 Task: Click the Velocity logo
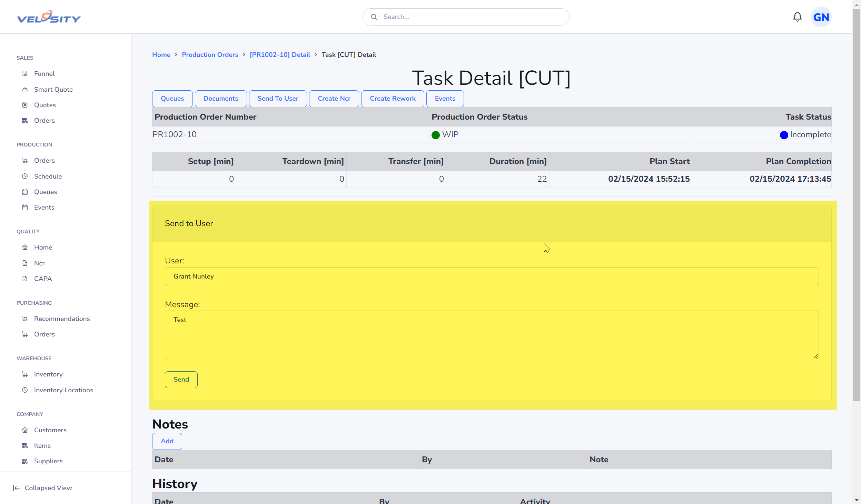[49, 17]
